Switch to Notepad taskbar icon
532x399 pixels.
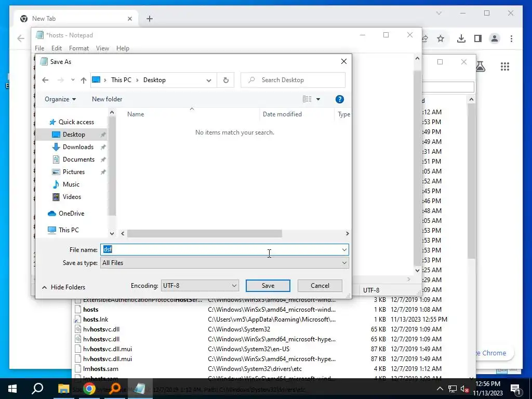click(x=139, y=389)
